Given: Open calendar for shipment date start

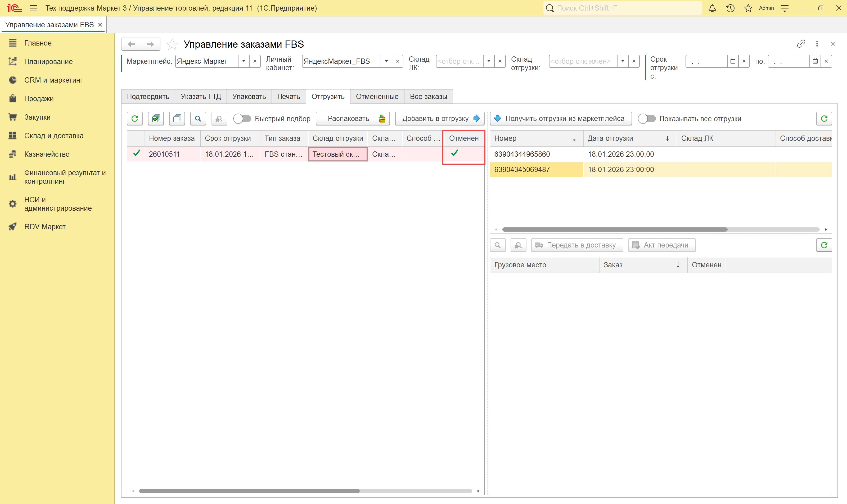Looking at the screenshot, I should pos(733,61).
